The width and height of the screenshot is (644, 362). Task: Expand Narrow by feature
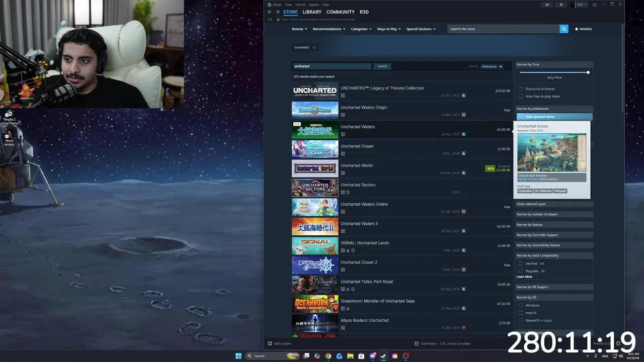(x=554, y=225)
